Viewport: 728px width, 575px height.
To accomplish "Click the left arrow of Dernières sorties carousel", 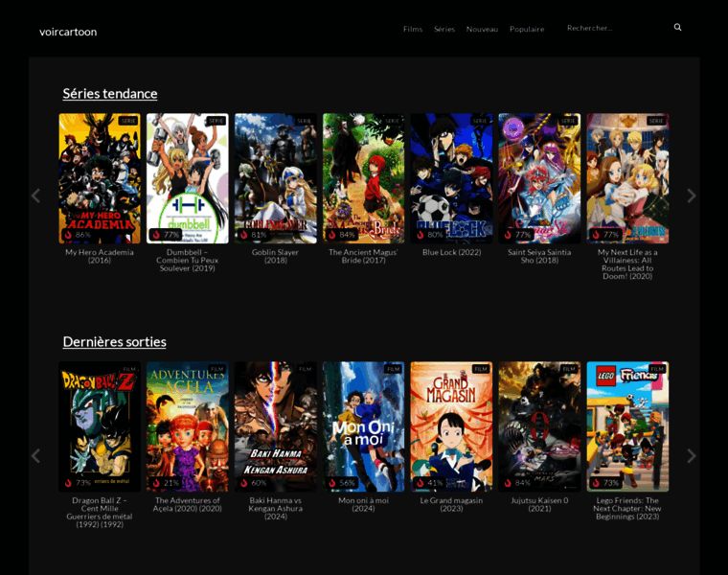I will (35, 455).
